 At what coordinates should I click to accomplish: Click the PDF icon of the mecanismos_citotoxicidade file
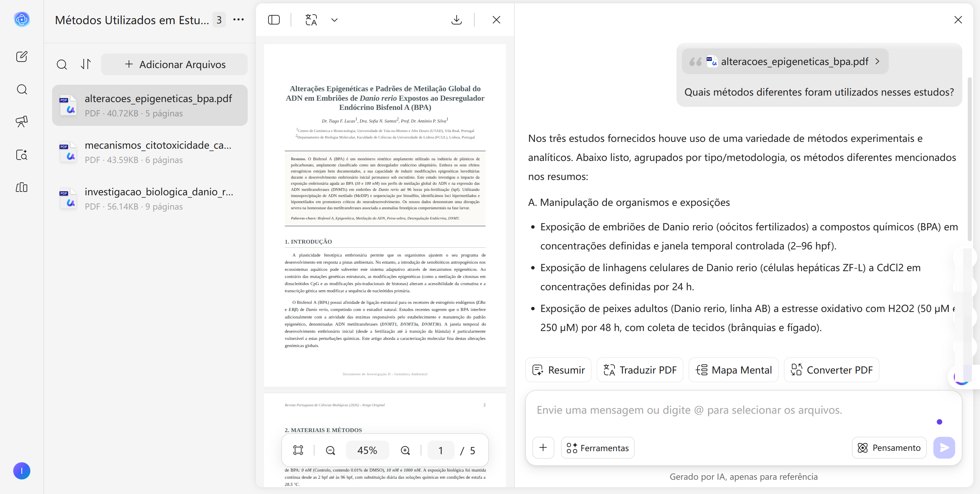point(68,152)
